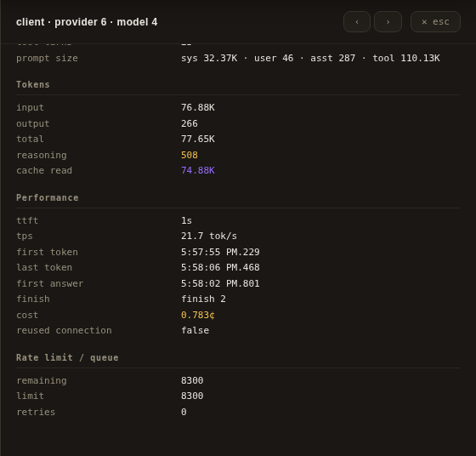Select input token value 76.88K
Screen dimensions: 476x456
coord(197,107)
